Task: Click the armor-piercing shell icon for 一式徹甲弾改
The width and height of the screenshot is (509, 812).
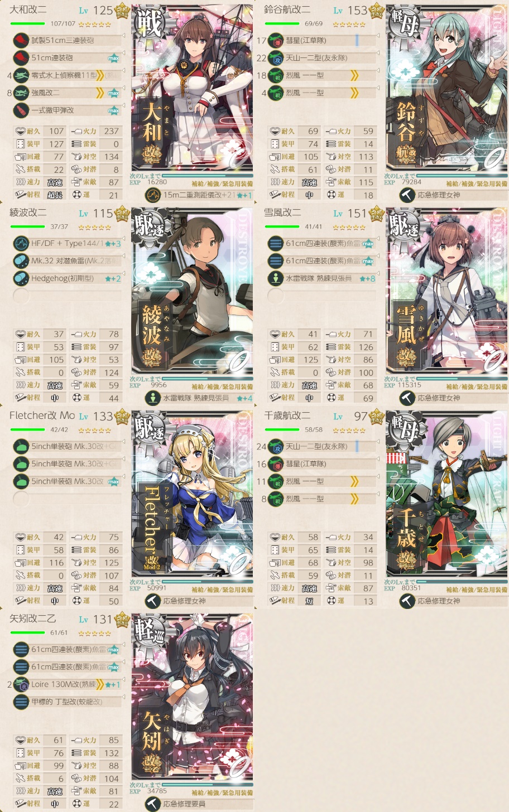Action: (x=21, y=110)
